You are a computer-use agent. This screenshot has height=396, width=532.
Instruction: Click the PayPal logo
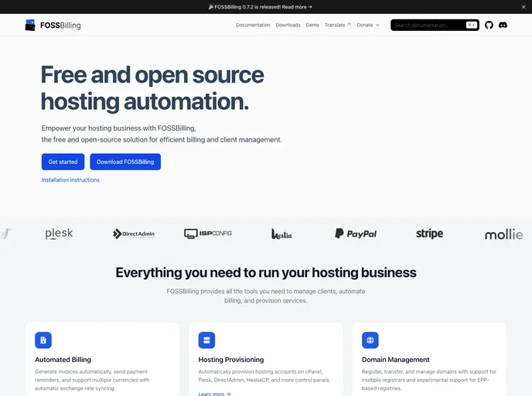pyautogui.click(x=356, y=234)
